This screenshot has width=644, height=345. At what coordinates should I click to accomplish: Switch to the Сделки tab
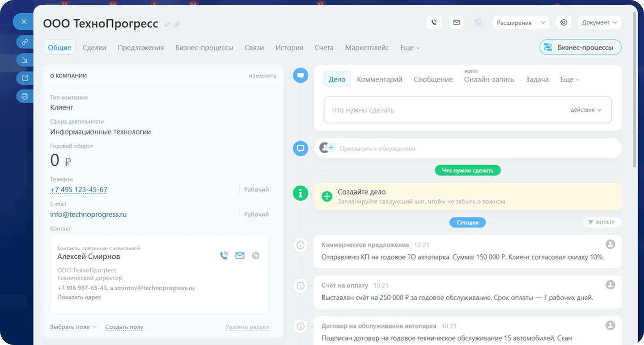pos(94,48)
